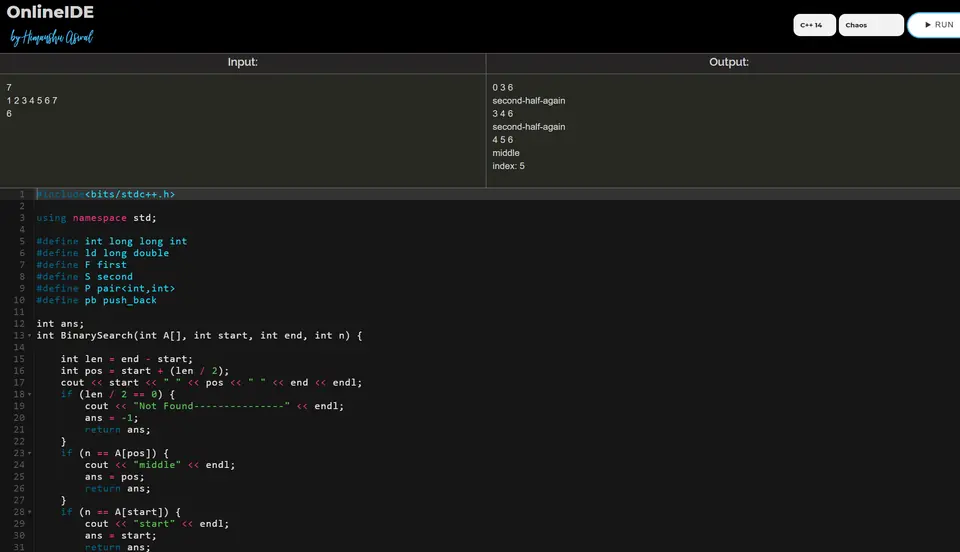The height and width of the screenshot is (552, 960).
Task: Click the '3 4 6' output line
Action: click(503, 114)
